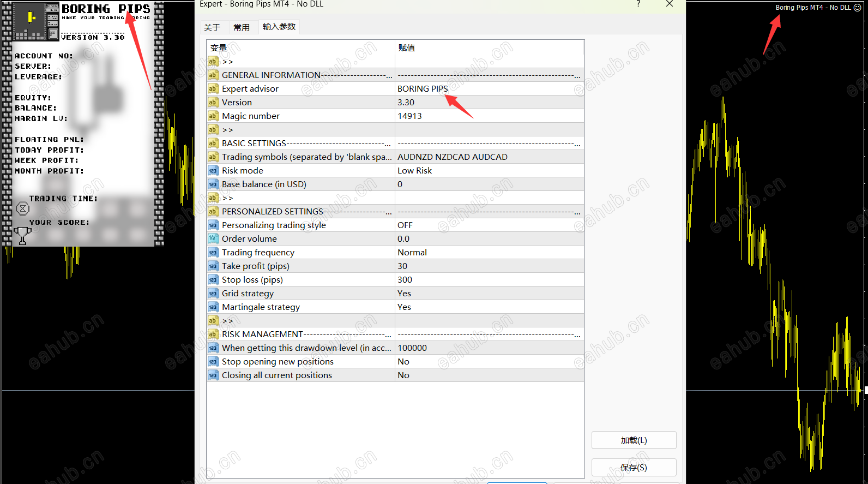Click the Stop loss value 300

(405, 280)
